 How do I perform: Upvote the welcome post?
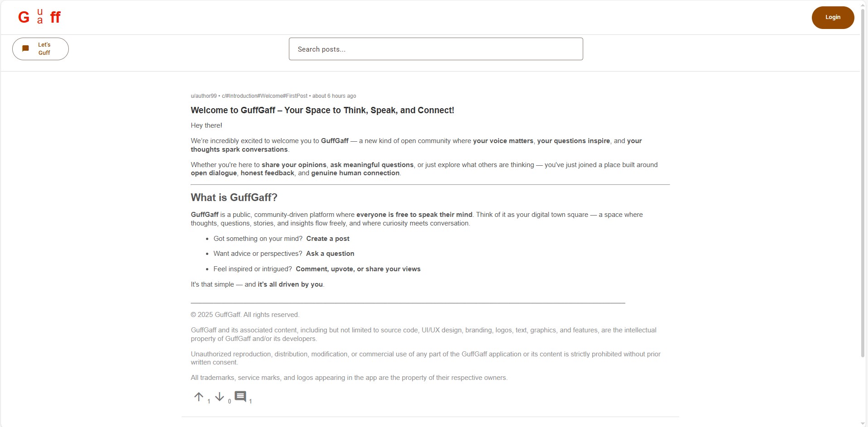pos(199,397)
